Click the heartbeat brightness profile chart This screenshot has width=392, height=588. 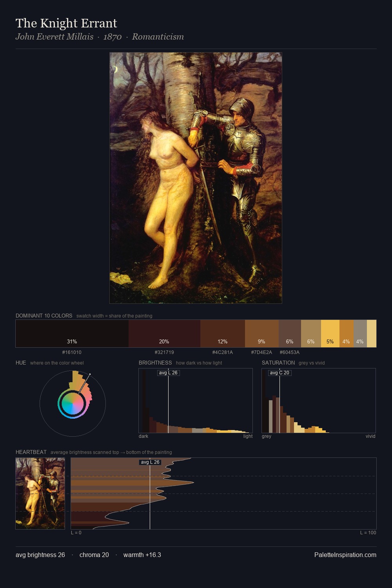point(223,494)
